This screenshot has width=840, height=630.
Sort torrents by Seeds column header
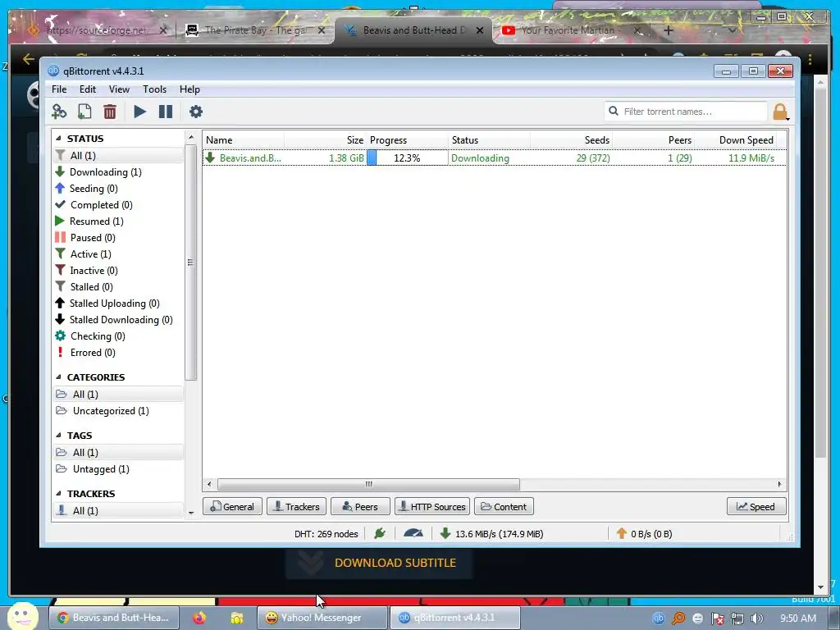[572, 139]
